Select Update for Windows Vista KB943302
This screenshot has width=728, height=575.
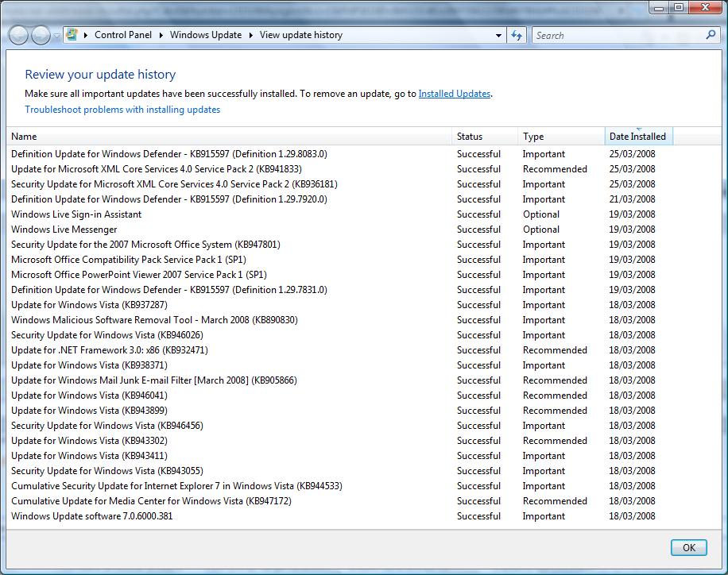89,441
